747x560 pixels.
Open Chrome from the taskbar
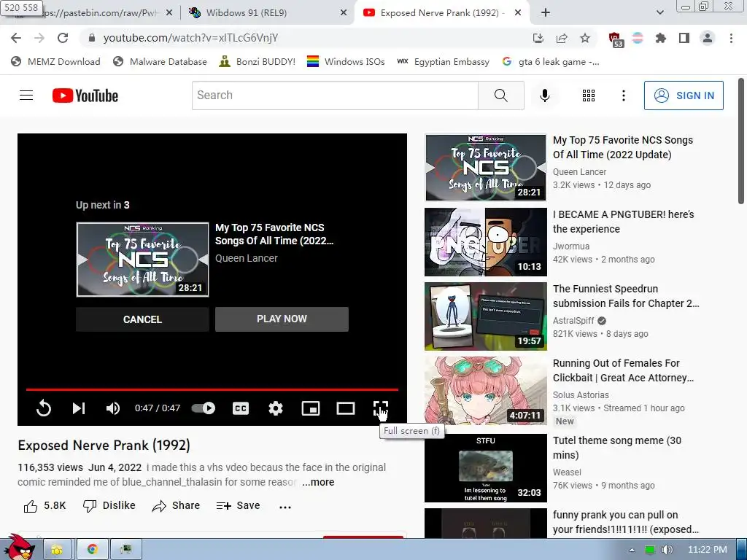coord(92,549)
